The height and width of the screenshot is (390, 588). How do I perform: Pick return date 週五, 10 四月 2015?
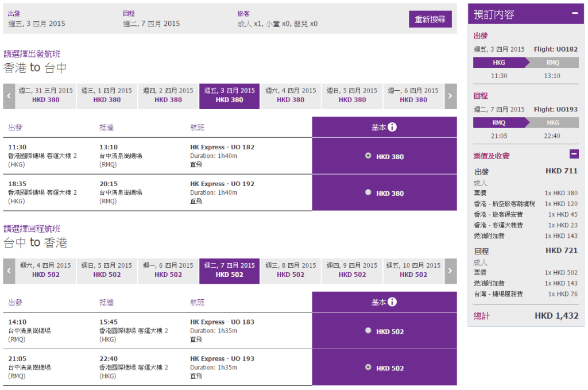(413, 270)
